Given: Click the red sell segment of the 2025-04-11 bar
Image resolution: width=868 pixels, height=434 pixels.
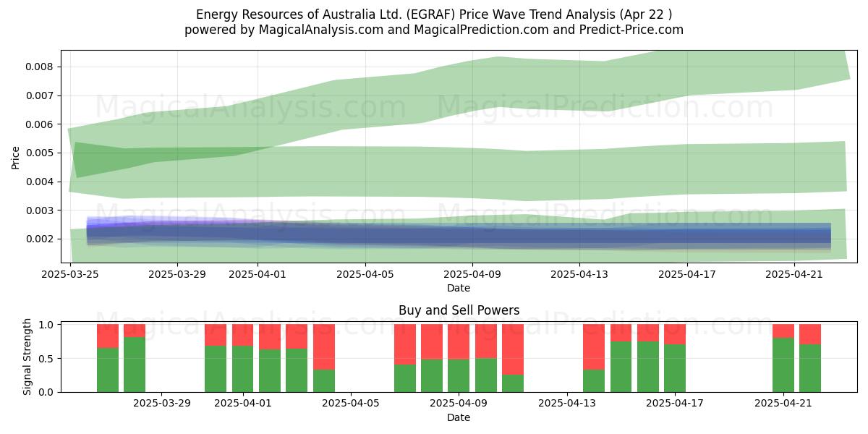Looking at the screenshot, I should pos(513,349).
